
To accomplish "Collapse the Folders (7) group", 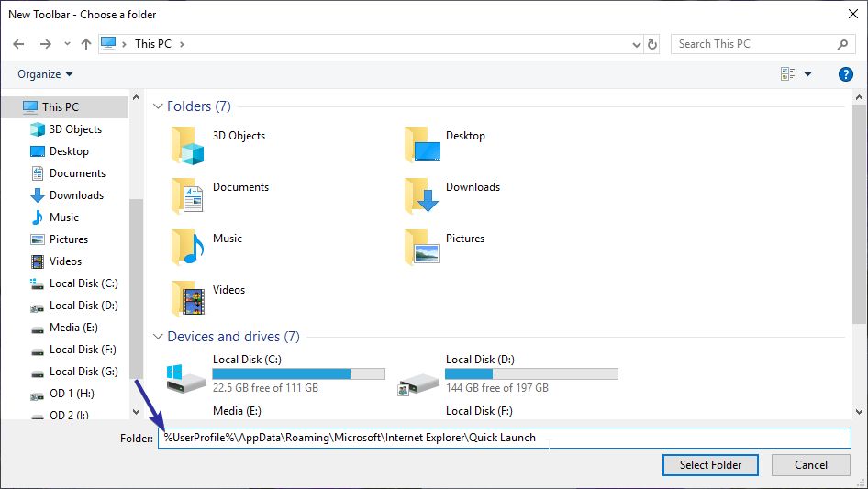I will click(158, 106).
